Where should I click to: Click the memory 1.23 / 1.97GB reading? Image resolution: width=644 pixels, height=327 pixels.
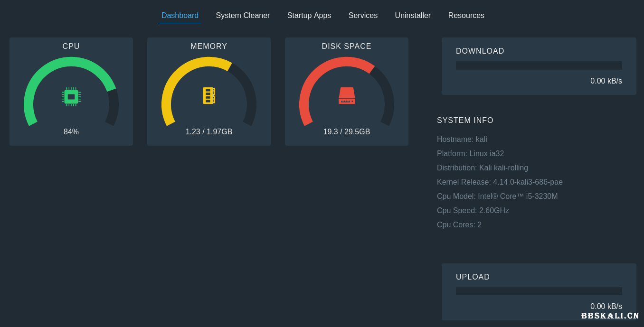click(x=209, y=132)
